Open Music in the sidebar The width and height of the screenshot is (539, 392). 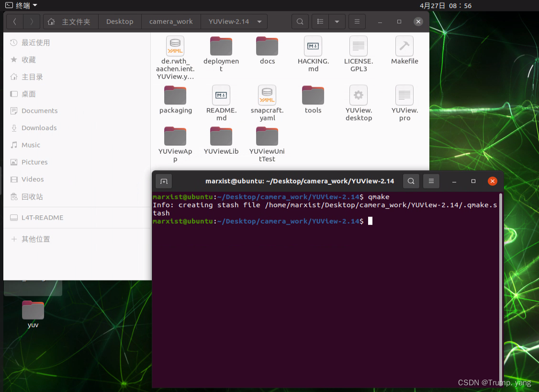click(x=77, y=145)
